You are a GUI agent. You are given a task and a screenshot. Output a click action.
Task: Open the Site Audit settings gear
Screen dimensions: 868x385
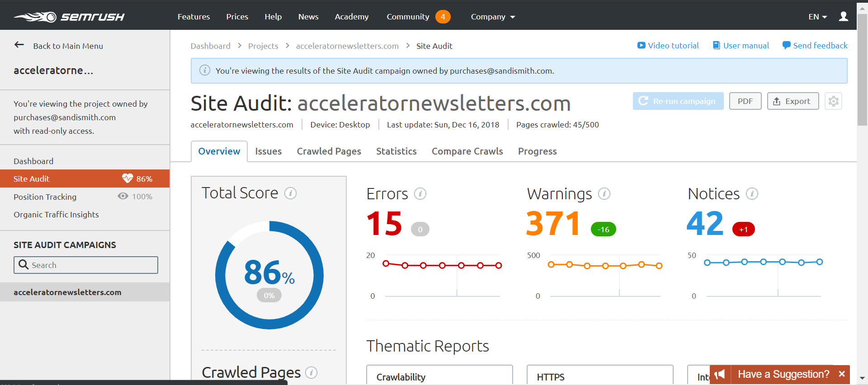coord(834,101)
